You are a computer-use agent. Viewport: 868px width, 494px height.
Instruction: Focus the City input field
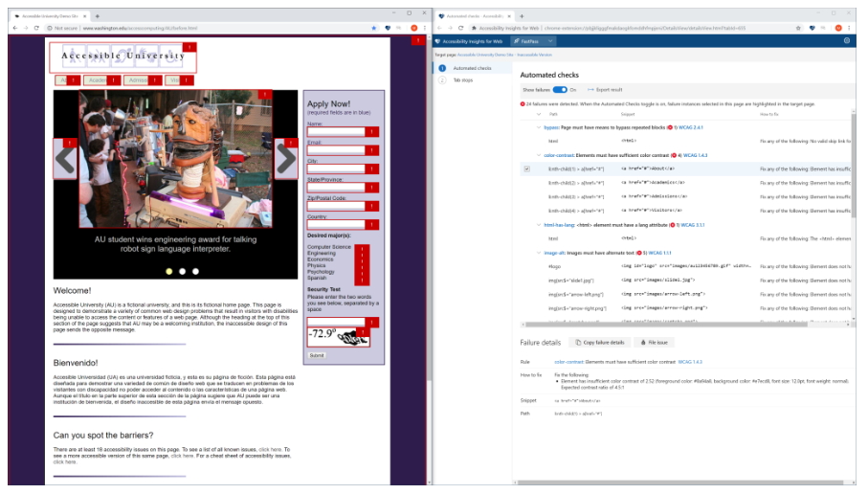tap(336, 168)
